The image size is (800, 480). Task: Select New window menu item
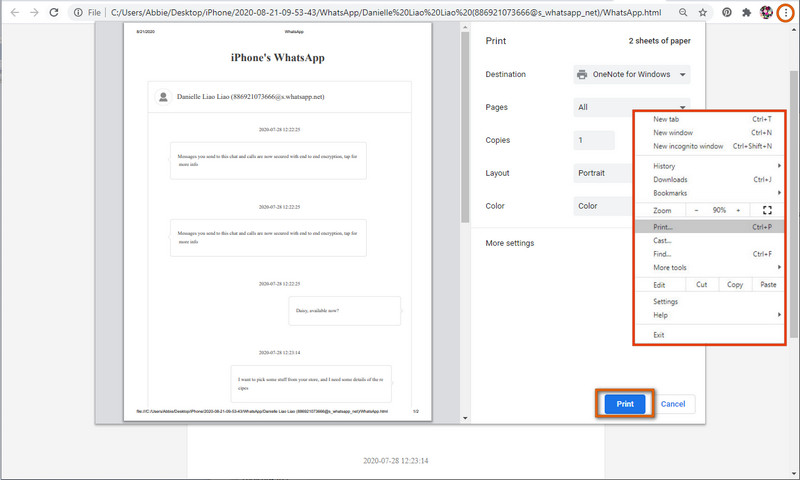(709, 132)
